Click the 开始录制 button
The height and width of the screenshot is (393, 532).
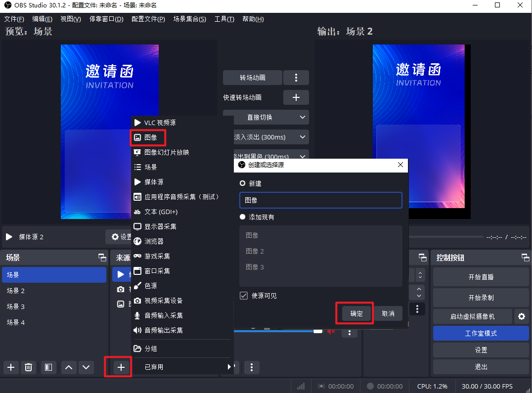pos(481,298)
